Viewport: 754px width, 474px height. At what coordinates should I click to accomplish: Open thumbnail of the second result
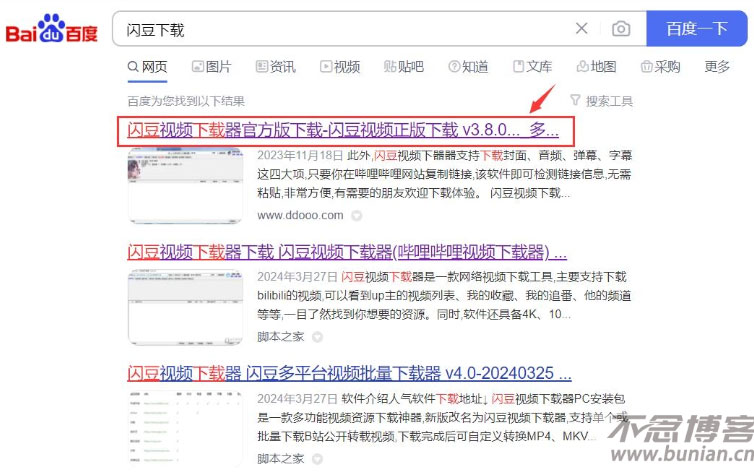pos(185,308)
